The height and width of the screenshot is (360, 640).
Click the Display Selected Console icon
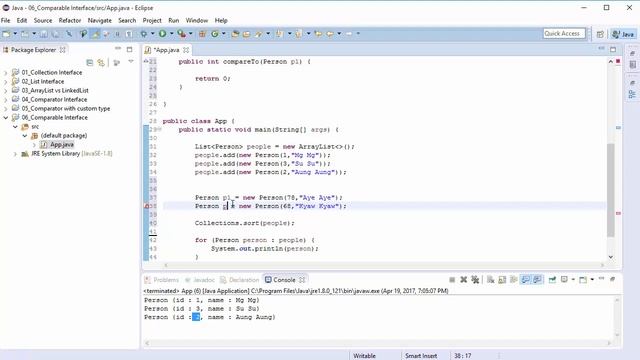[x=564, y=280]
